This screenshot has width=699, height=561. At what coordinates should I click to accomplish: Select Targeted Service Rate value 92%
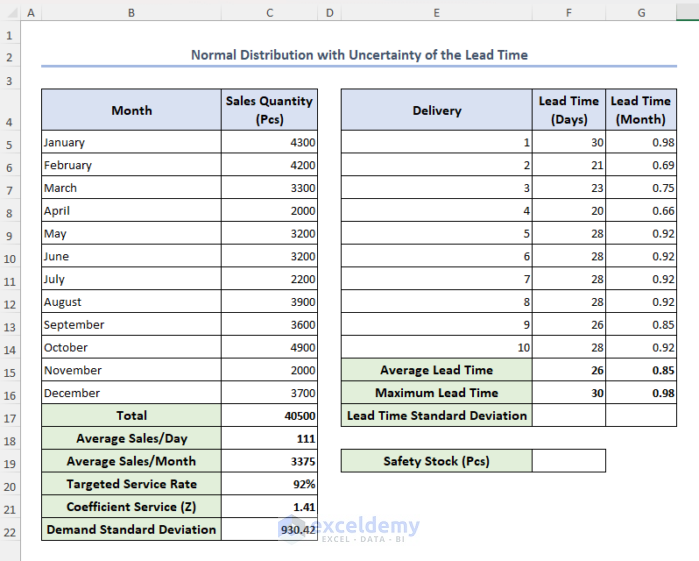[x=269, y=484]
